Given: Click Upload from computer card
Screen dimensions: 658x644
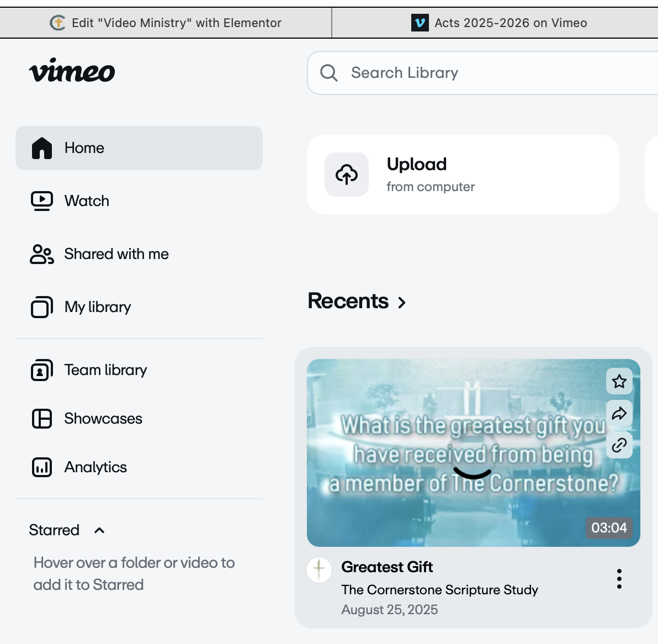Looking at the screenshot, I should click(463, 175).
